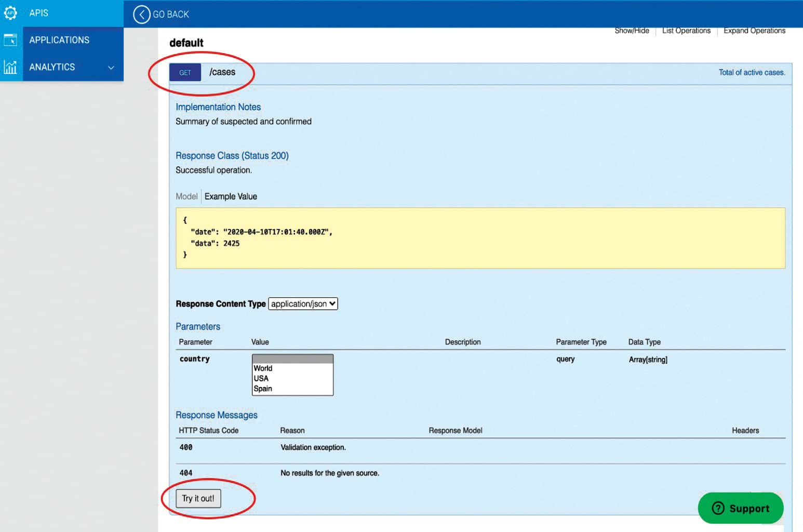
Task: Select World in the country list
Action: point(263,368)
